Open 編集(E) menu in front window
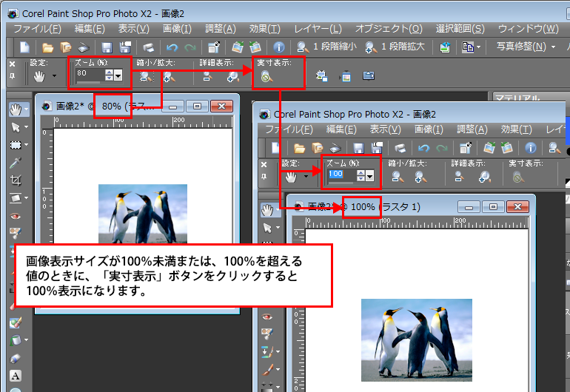 click(x=341, y=129)
